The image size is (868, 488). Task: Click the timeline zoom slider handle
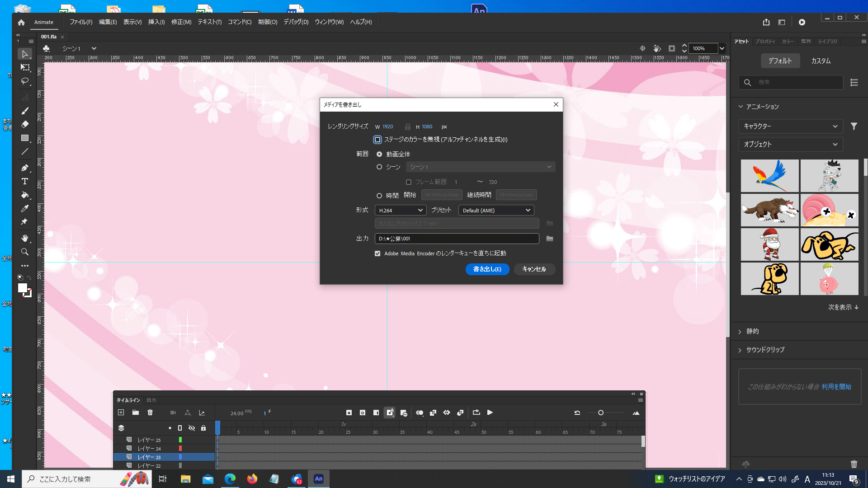tap(601, 413)
